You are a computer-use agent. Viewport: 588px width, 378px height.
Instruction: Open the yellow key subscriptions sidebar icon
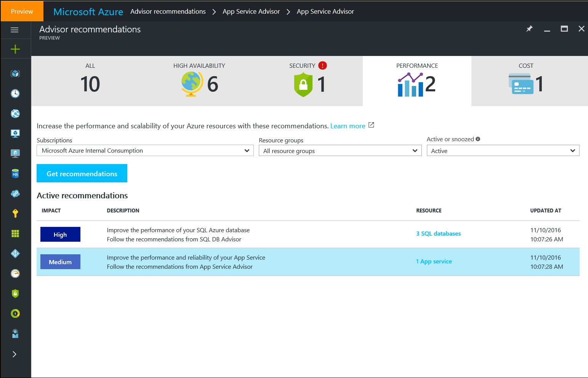[x=15, y=213]
